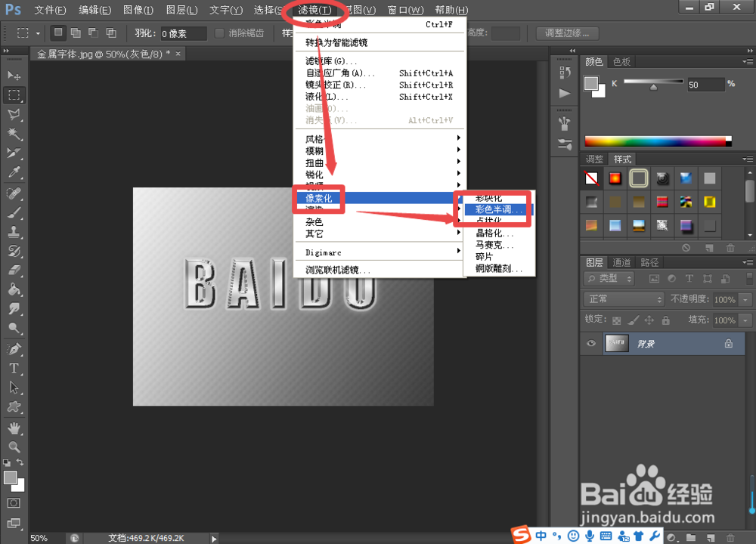Select the Horizontal Type tool
Viewport: 756px width, 544px height.
14,368
